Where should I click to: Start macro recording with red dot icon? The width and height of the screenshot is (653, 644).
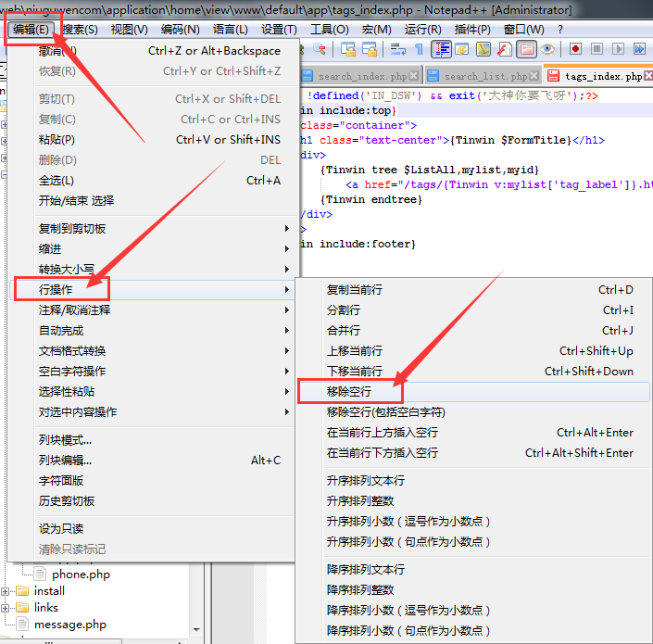click(575, 49)
